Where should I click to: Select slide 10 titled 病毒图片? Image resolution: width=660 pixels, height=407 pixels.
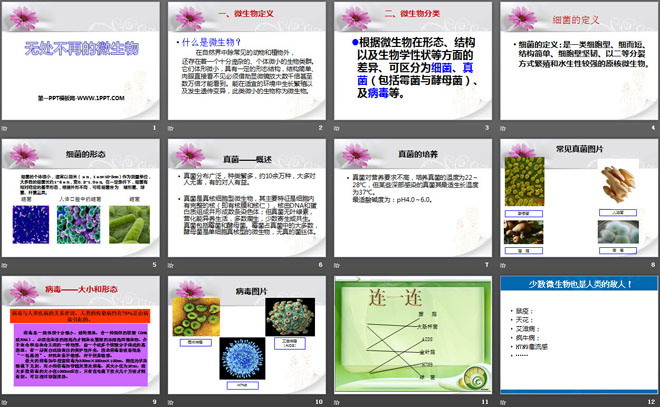(247, 335)
